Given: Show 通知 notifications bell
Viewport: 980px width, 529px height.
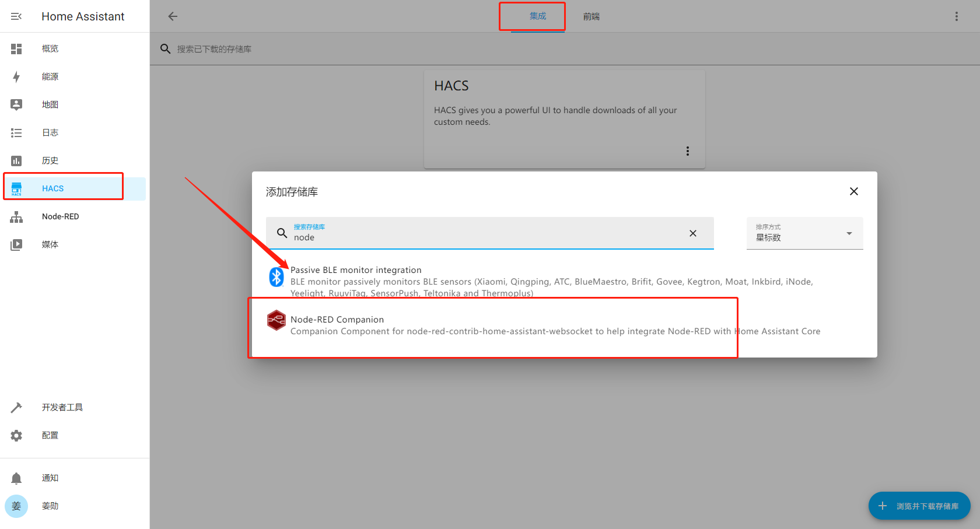Looking at the screenshot, I should coord(16,478).
